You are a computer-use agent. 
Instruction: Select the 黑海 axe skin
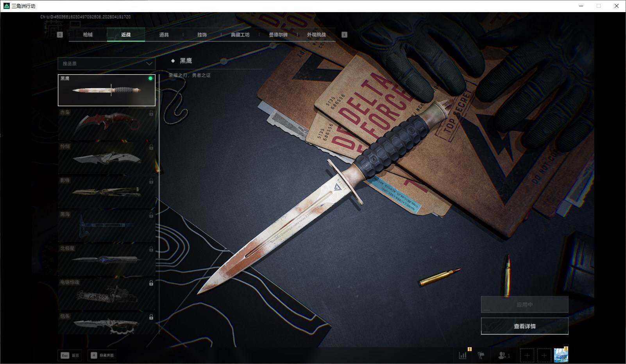tap(107, 226)
